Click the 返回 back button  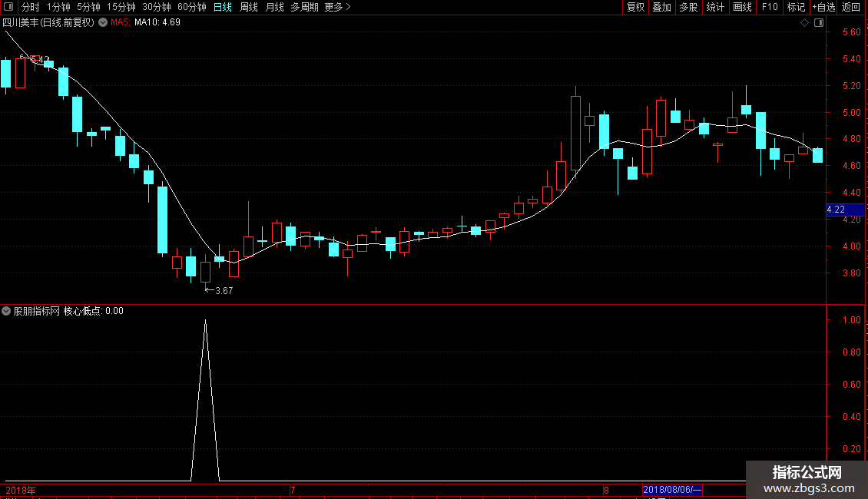click(851, 7)
